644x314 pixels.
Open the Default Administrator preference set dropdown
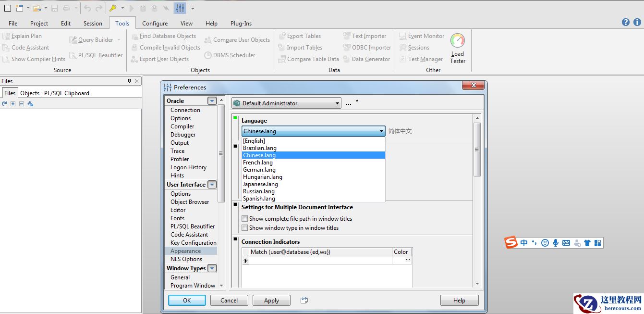pos(338,103)
